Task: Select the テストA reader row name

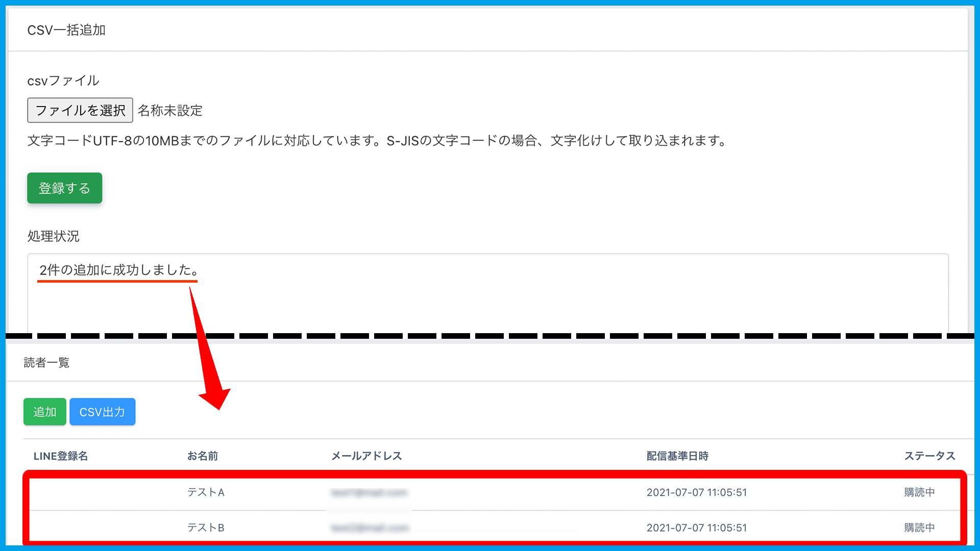Action: [206, 492]
